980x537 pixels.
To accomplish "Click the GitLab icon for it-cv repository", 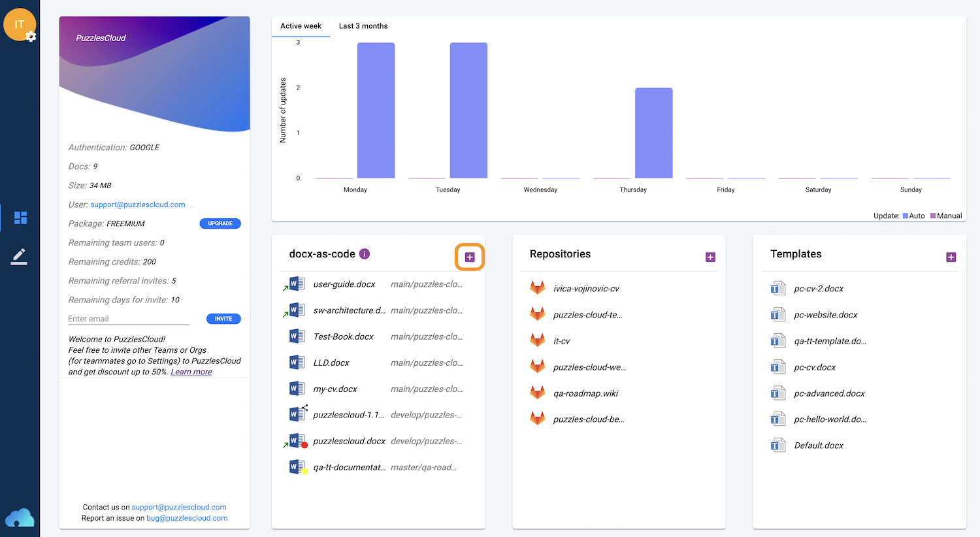I will click(537, 340).
